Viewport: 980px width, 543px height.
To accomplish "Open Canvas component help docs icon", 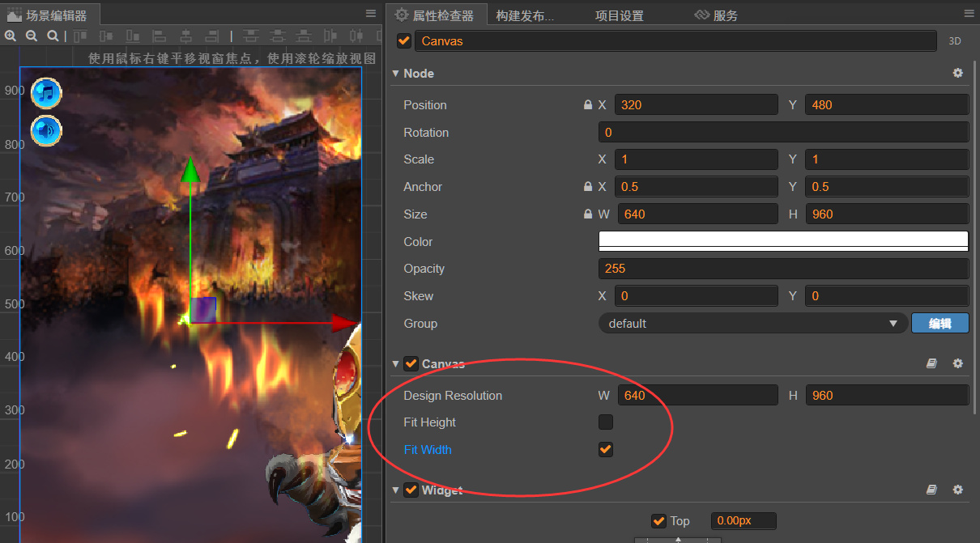I will [932, 364].
